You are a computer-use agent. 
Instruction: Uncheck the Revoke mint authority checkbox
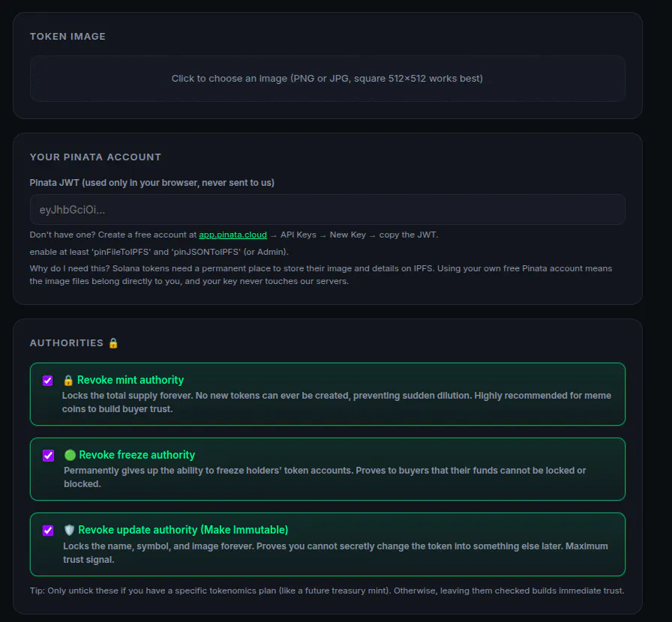click(47, 381)
